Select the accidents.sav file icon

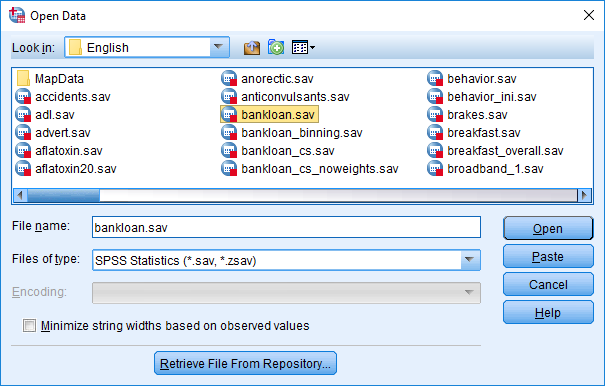point(23,96)
